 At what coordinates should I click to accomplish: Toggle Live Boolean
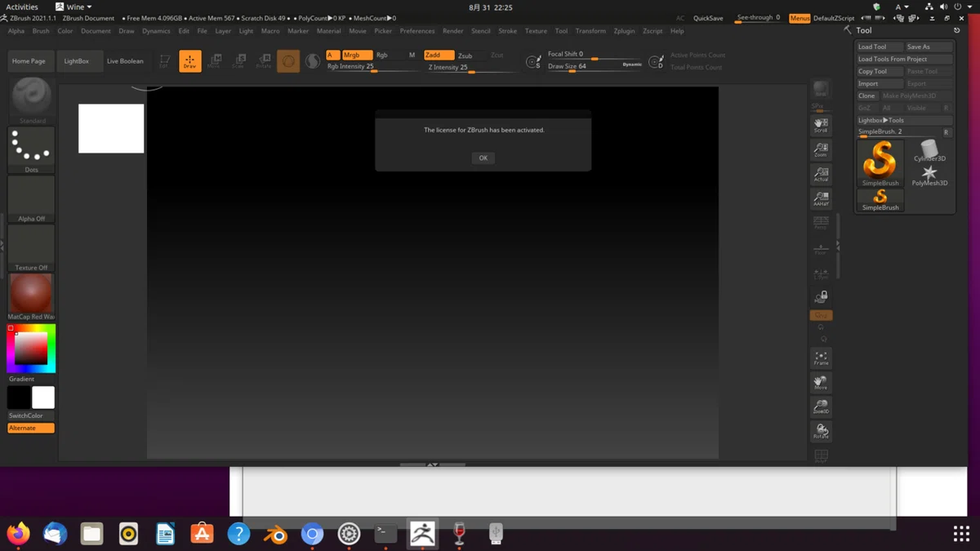(x=125, y=61)
